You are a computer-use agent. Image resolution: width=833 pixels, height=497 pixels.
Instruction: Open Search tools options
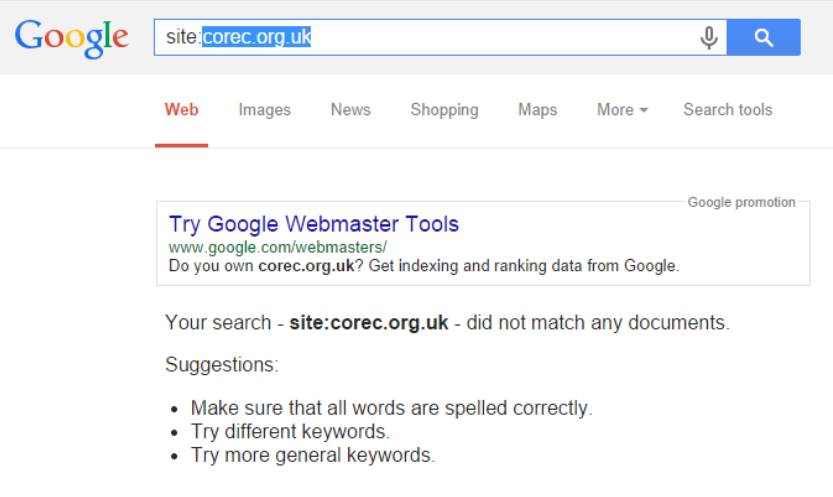(x=727, y=109)
